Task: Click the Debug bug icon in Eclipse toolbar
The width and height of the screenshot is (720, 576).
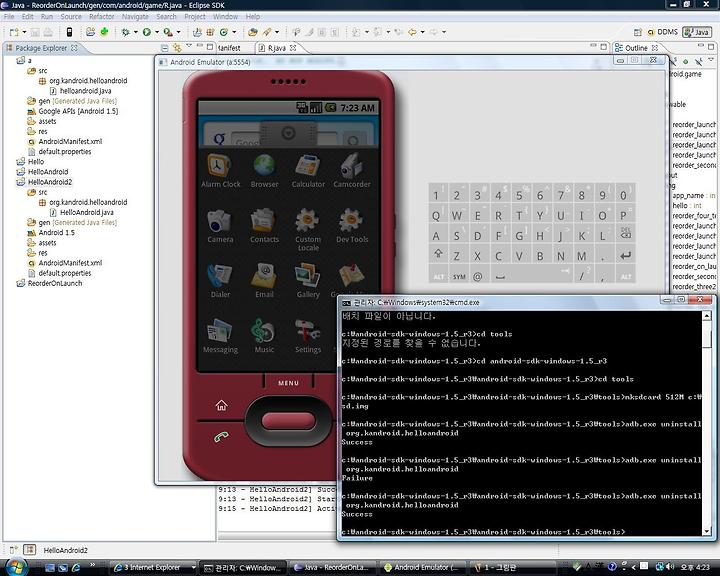Action: 125,32
